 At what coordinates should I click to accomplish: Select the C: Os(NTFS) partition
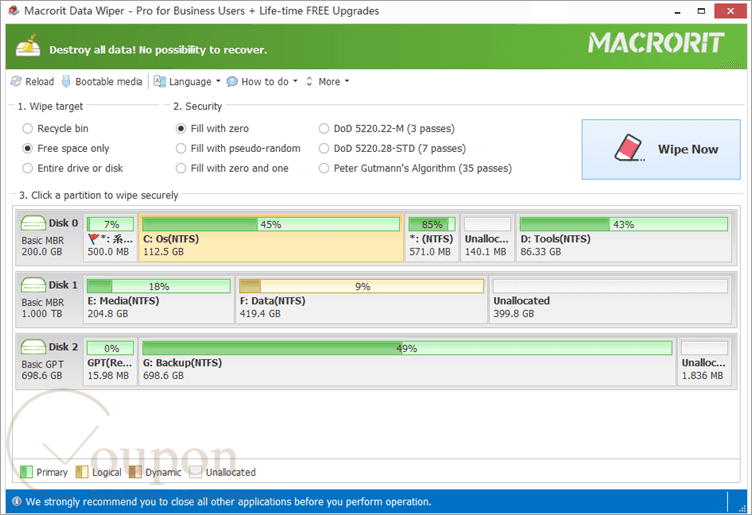tap(271, 238)
